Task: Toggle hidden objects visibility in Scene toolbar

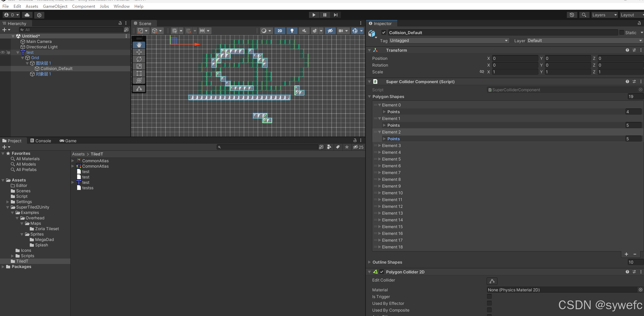Action: click(330, 31)
